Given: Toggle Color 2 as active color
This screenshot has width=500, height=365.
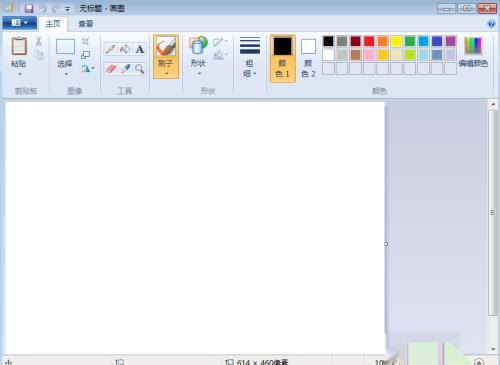Looking at the screenshot, I should (x=308, y=58).
